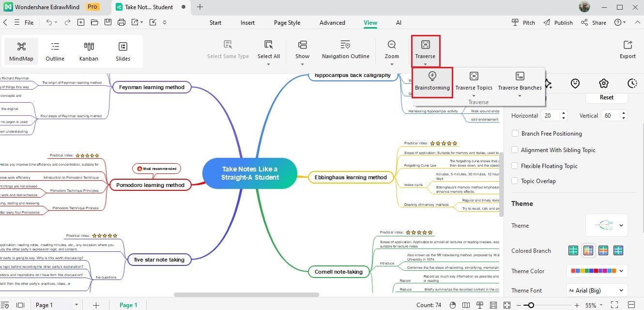Open the Start ribbon tab
Image resolution: width=644 pixels, height=310 pixels.
point(215,22)
